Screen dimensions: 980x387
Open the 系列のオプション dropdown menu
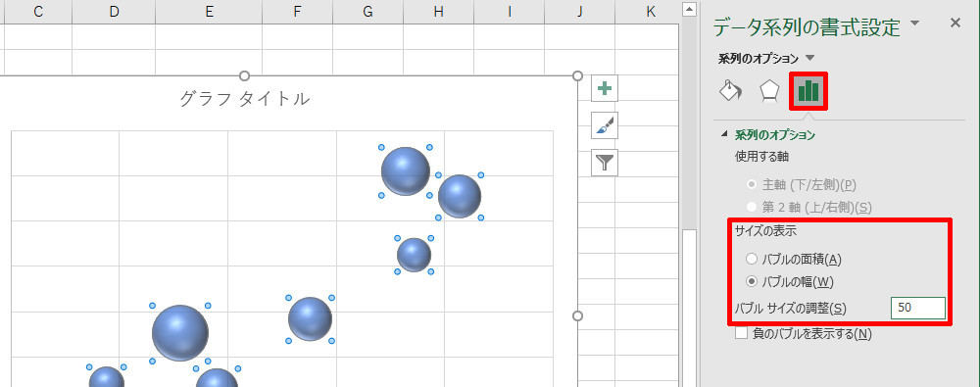point(766,58)
